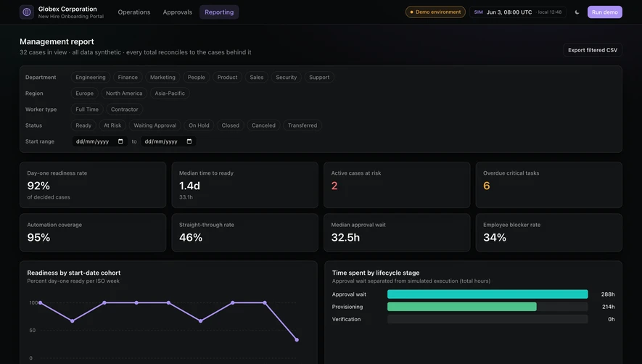Click the SIM clock Jun 3 indicator
642x364 pixels.
click(x=517, y=12)
